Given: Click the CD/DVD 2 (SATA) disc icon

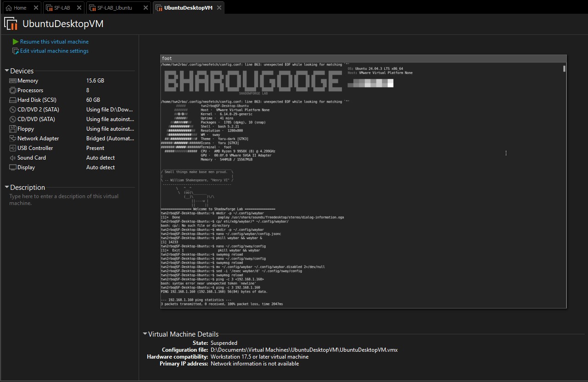Looking at the screenshot, I should (x=13, y=110).
